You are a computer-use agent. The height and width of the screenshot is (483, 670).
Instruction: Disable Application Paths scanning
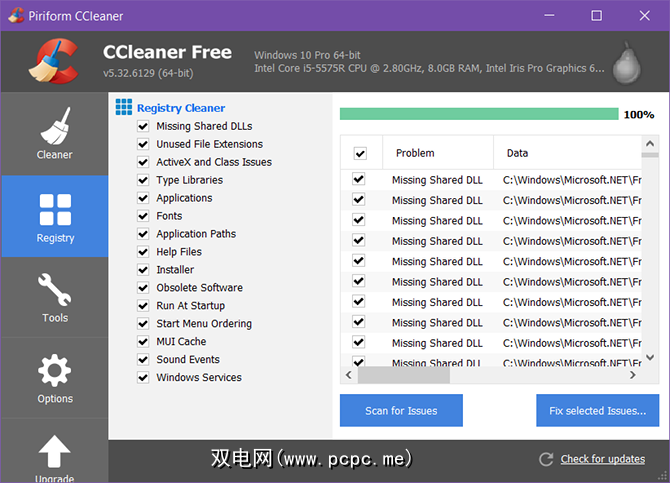pos(143,234)
